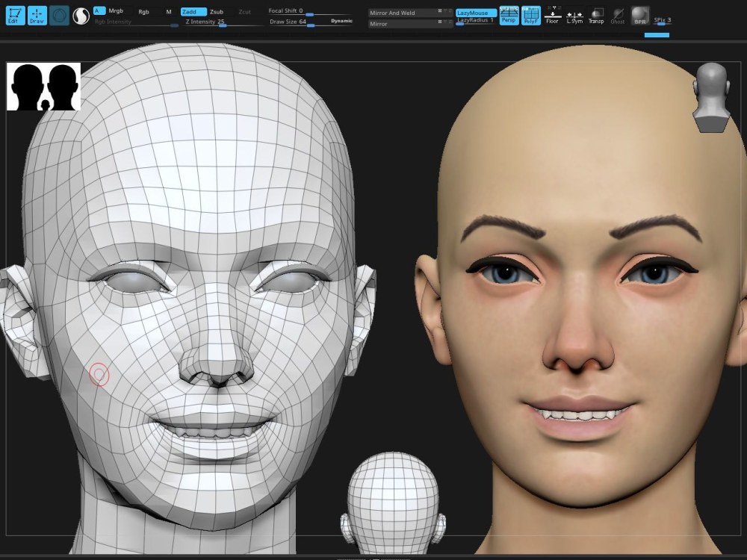Enable Rgb paint mode
The image size is (747, 560).
click(143, 11)
